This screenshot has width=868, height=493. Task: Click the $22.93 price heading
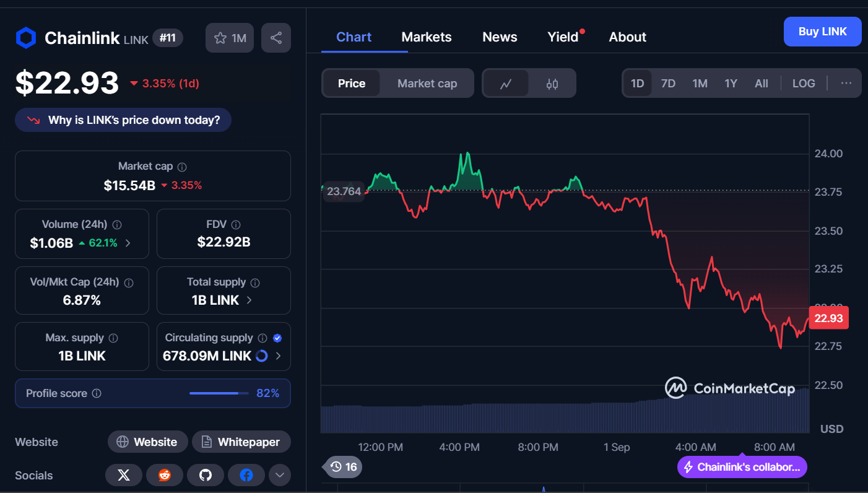(67, 83)
